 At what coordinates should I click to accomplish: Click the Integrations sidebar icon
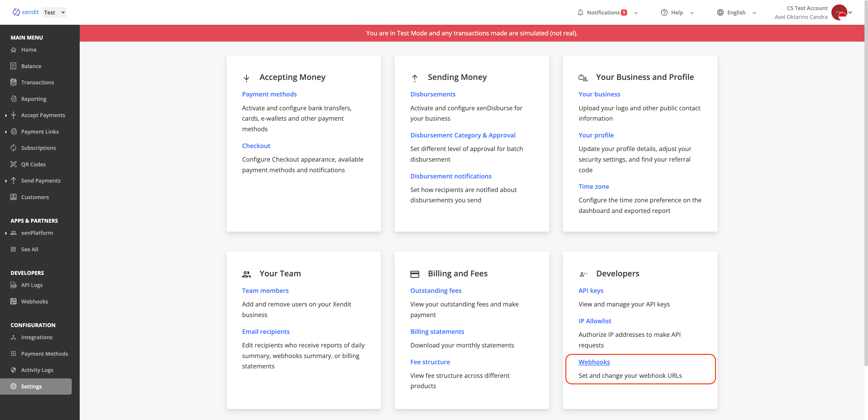click(14, 337)
